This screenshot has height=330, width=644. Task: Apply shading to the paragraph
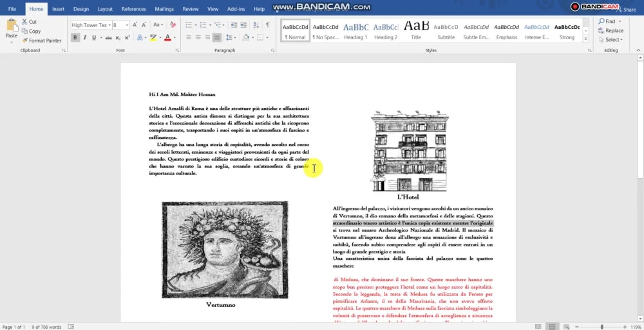coord(245,38)
